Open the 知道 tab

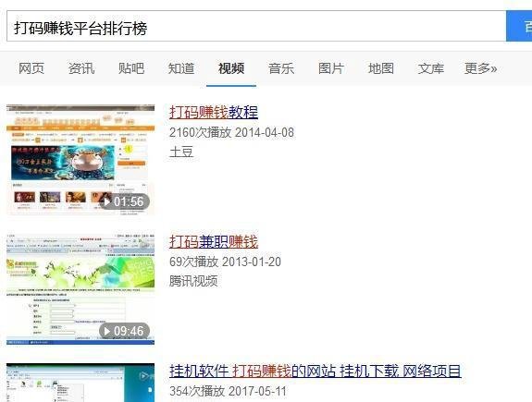click(x=181, y=68)
